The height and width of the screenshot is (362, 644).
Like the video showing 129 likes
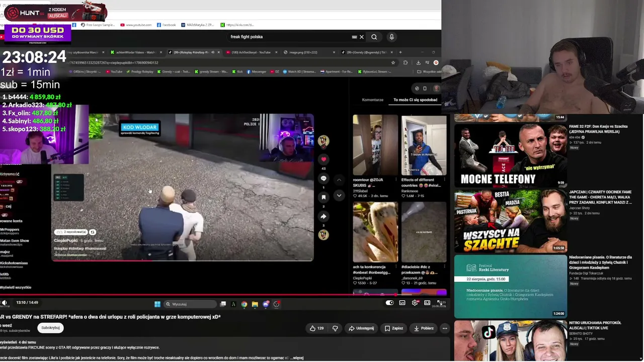pyautogui.click(x=316, y=328)
